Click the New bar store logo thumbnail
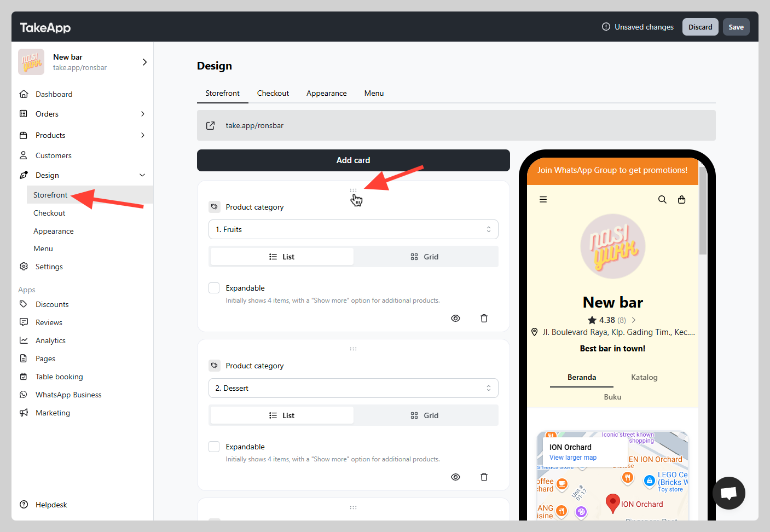 pos(31,62)
